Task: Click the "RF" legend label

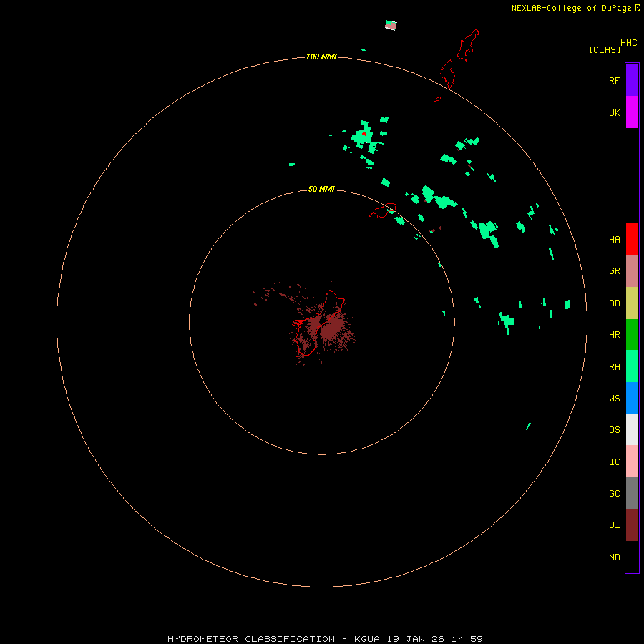Action: (614, 81)
